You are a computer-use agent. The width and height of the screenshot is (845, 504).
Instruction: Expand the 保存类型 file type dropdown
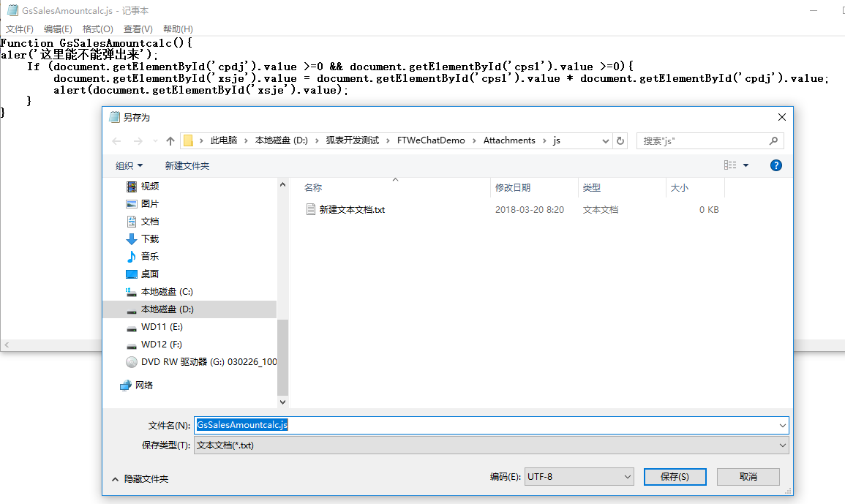coord(491,445)
